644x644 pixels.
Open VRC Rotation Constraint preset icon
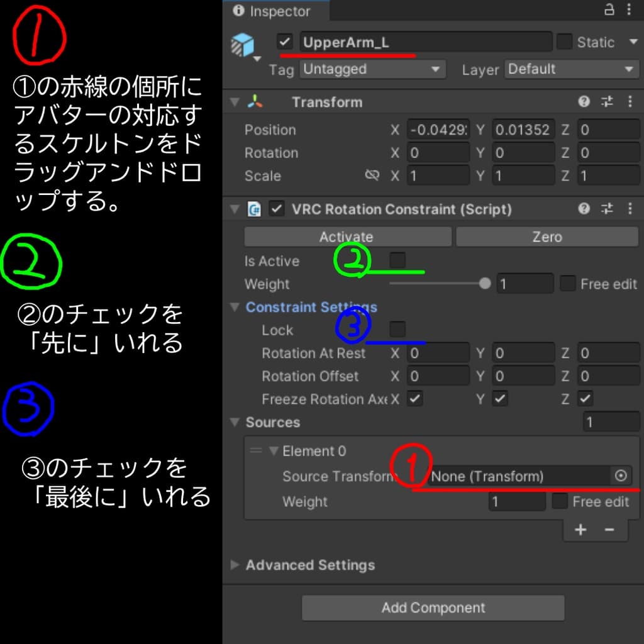click(x=607, y=209)
